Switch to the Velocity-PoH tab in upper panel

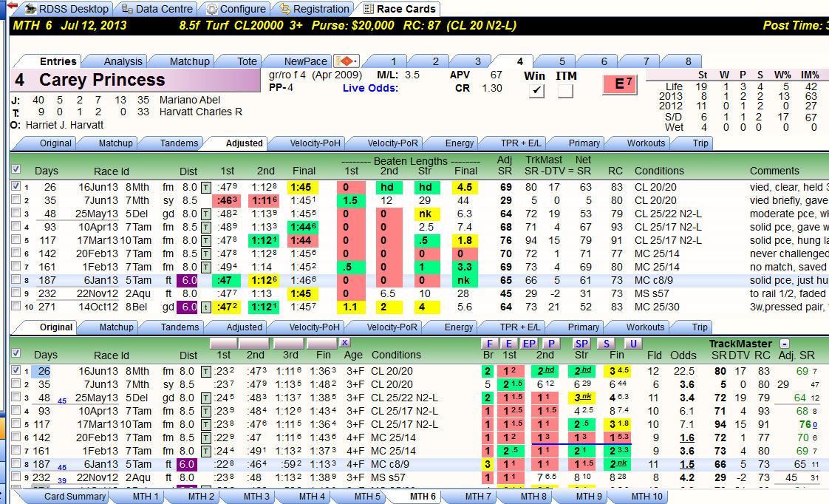(x=315, y=143)
